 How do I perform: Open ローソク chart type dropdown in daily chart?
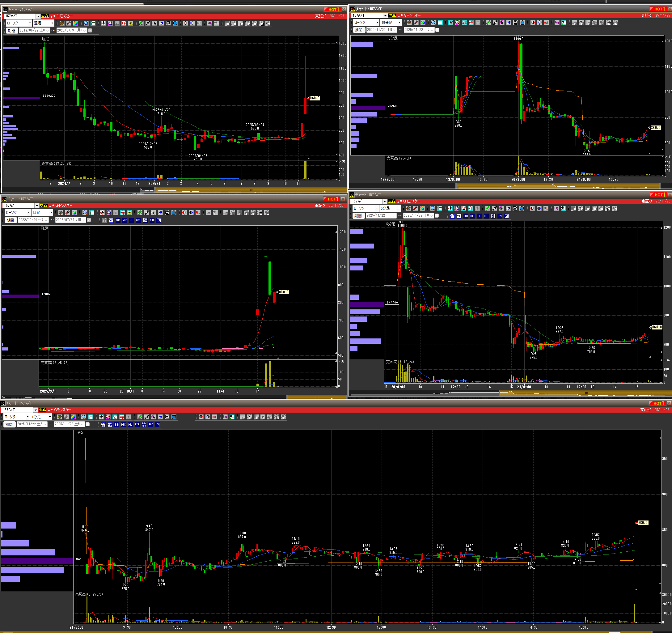[29, 213]
